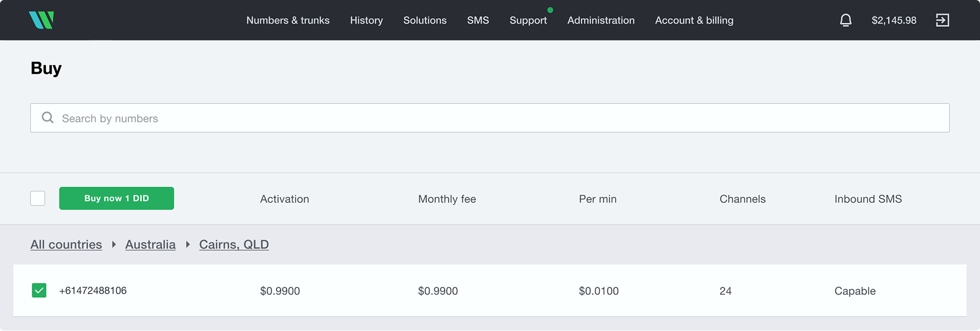Viewport: 980px width, 331px height.
Task: Open the Administration menu
Action: point(601,20)
